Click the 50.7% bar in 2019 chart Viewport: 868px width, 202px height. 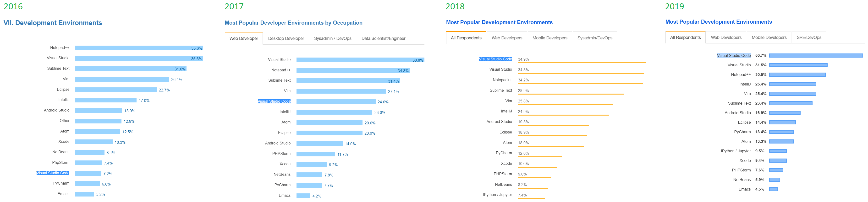coord(816,56)
